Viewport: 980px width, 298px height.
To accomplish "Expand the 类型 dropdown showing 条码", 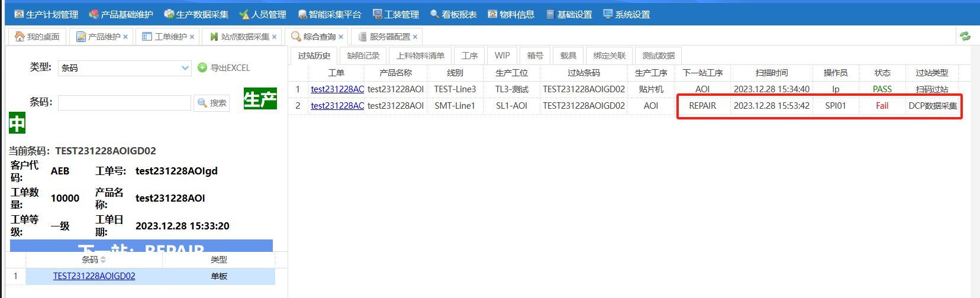I will (185, 68).
